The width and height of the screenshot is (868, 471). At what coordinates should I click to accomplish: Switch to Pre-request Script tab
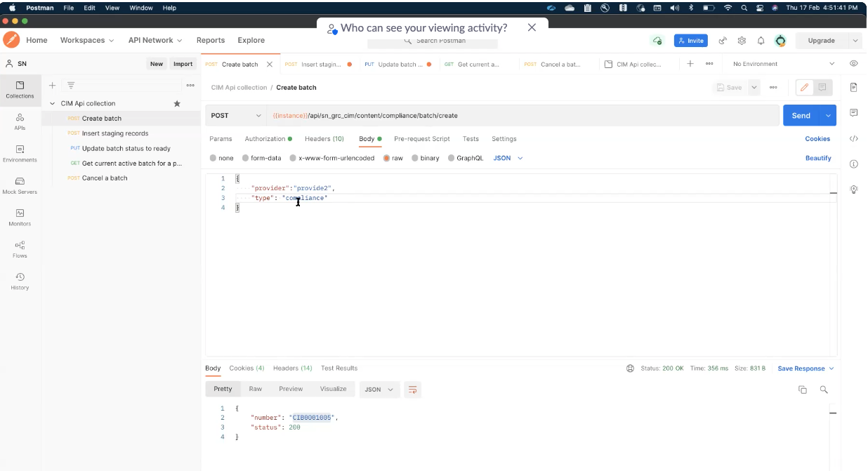click(422, 139)
